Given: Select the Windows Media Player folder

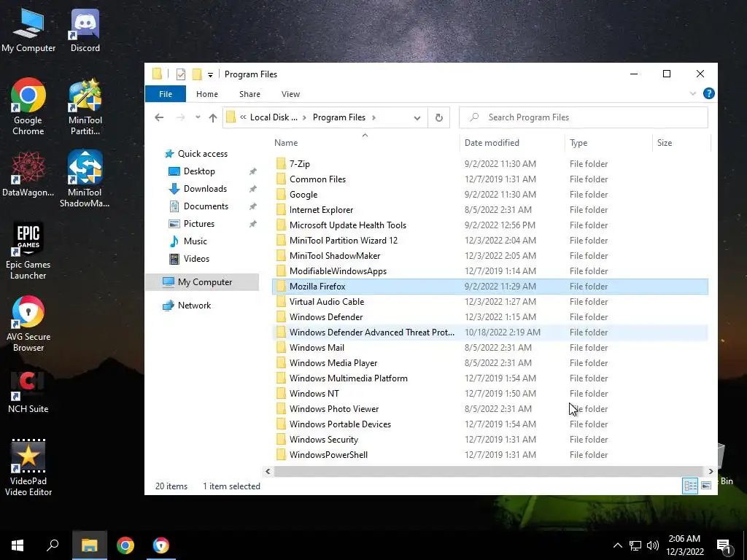Looking at the screenshot, I should tap(490, 363).
